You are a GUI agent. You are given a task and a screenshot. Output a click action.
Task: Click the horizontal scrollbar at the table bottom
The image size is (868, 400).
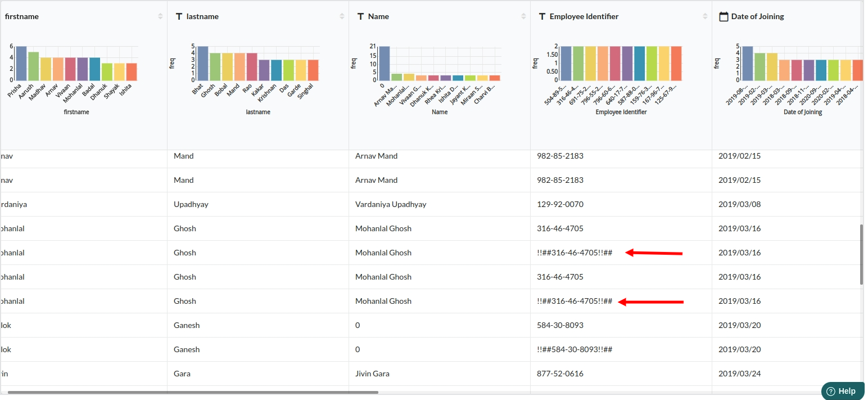pos(193,392)
